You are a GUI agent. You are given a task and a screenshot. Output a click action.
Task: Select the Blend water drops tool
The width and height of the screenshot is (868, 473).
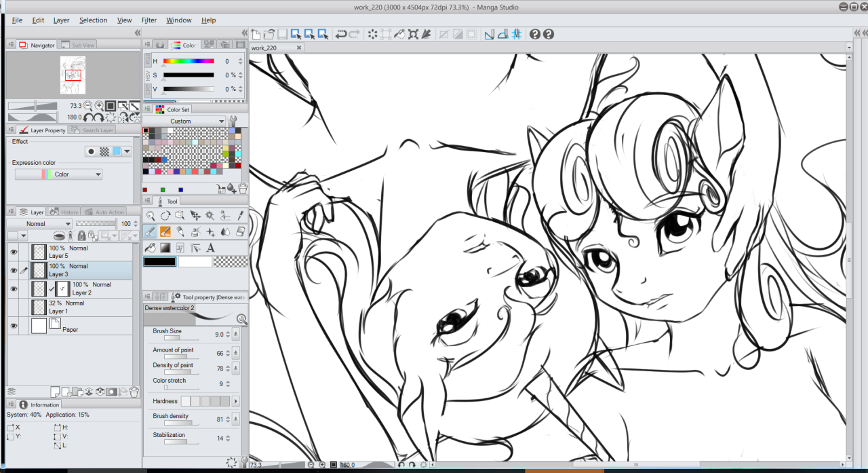pos(225,231)
